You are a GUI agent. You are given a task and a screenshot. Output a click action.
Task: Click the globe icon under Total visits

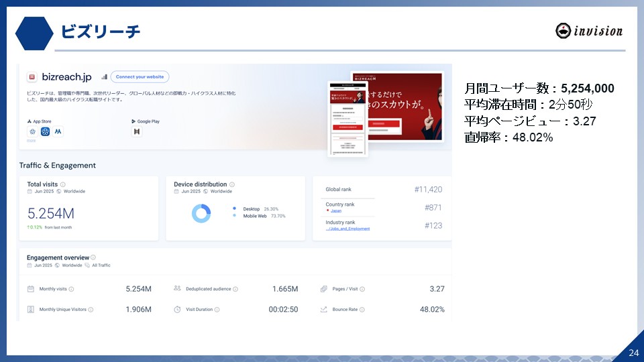pyautogui.click(x=59, y=192)
